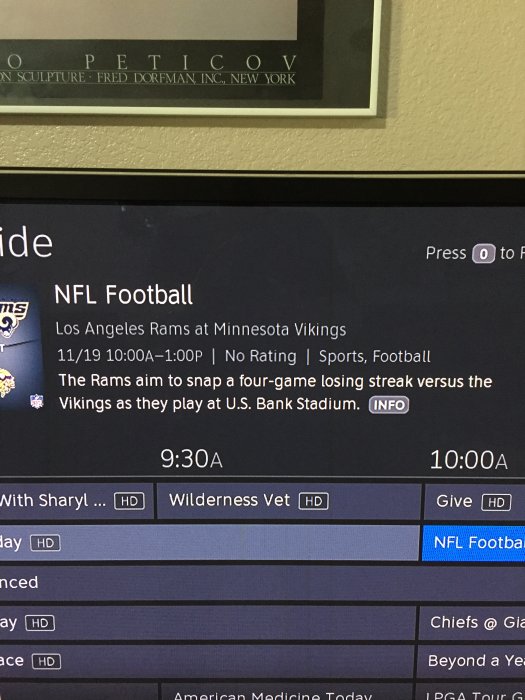
Task: Click HD badge next to Wilderness Vet
Action: coord(313,501)
